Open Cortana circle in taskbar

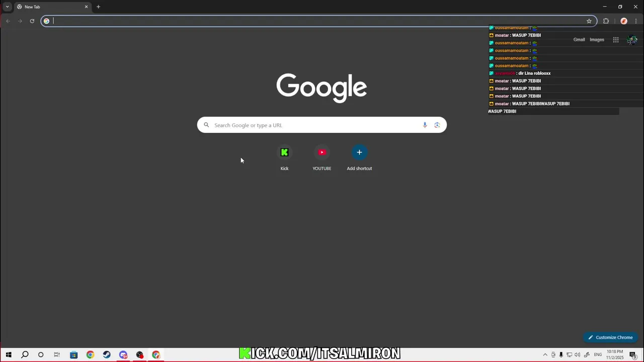pyautogui.click(x=41, y=355)
